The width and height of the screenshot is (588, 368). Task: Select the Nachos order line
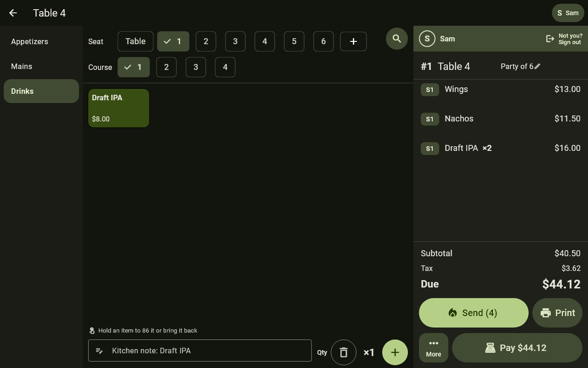pos(501,119)
